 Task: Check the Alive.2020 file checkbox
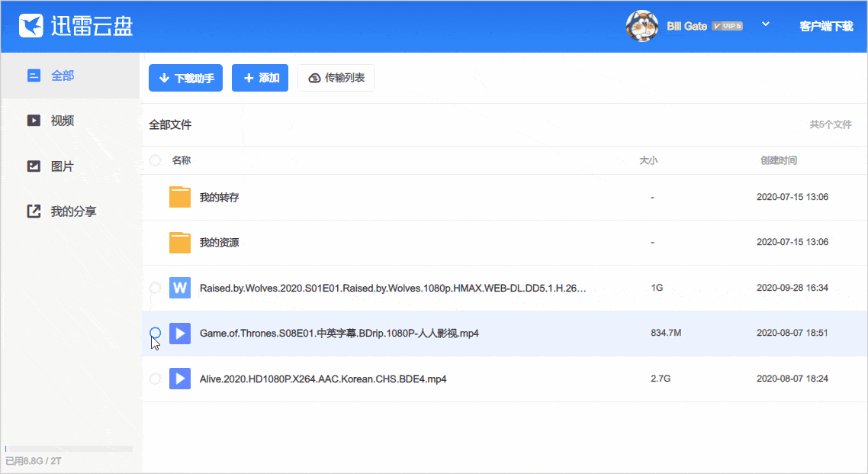tap(156, 379)
